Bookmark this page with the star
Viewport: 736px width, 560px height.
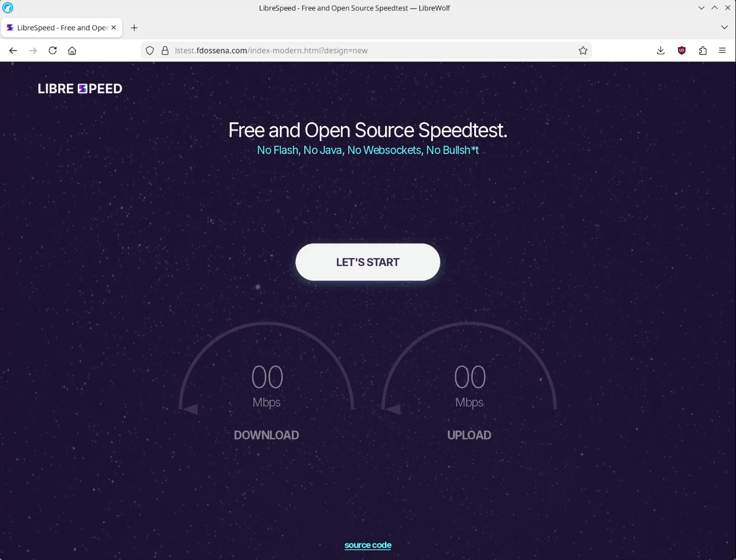583,50
